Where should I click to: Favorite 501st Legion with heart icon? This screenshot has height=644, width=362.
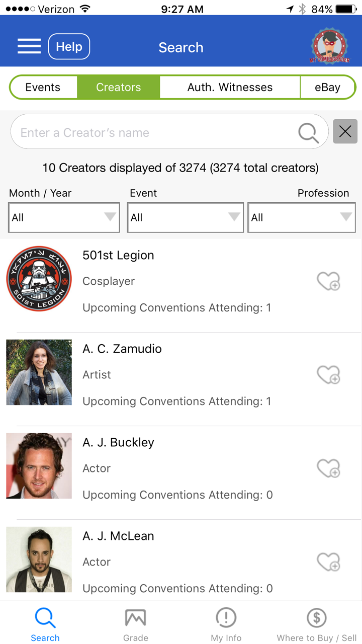pos(328,281)
